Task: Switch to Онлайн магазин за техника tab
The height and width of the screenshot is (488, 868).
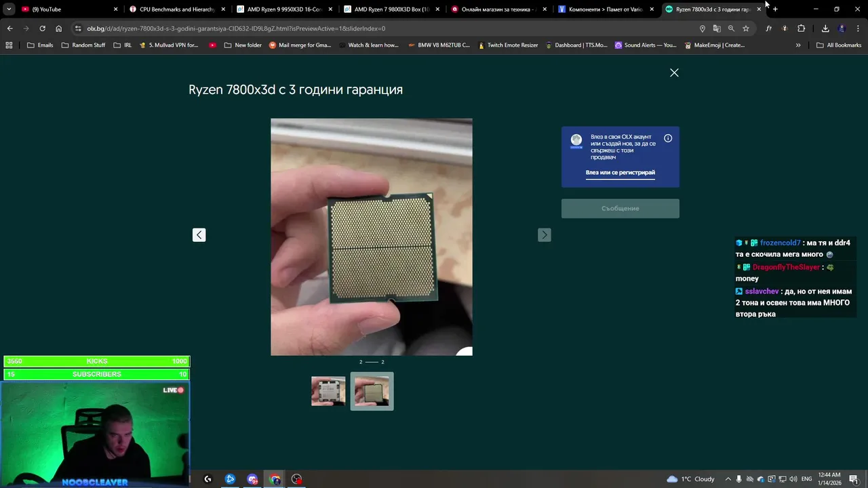Action: 499,9
